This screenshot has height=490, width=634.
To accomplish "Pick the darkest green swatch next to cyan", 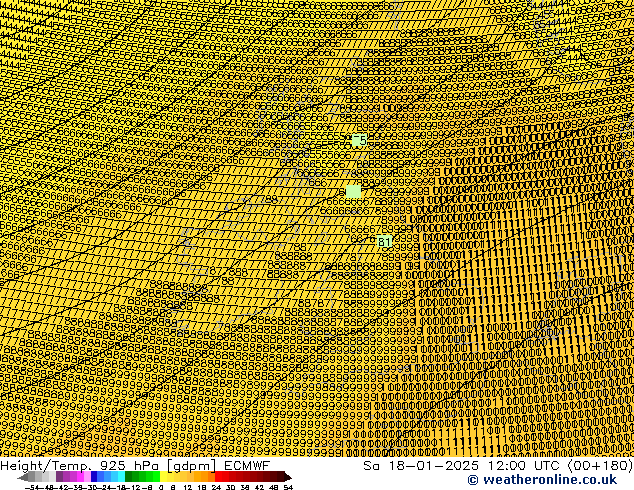I will tap(129, 477).
